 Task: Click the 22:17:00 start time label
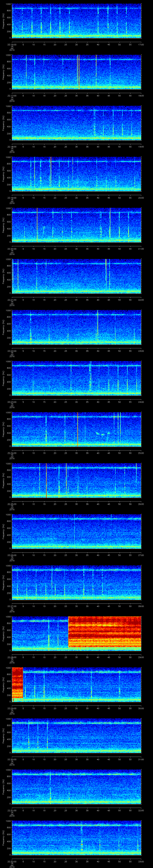pos(12,96)
